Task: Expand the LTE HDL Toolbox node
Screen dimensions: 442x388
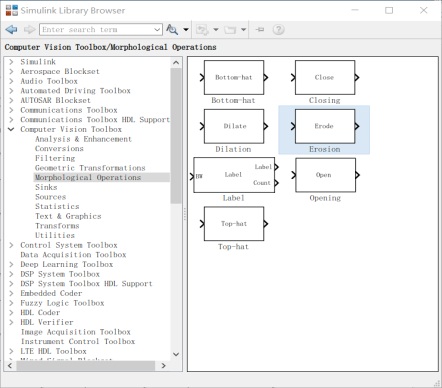Action: (11, 351)
